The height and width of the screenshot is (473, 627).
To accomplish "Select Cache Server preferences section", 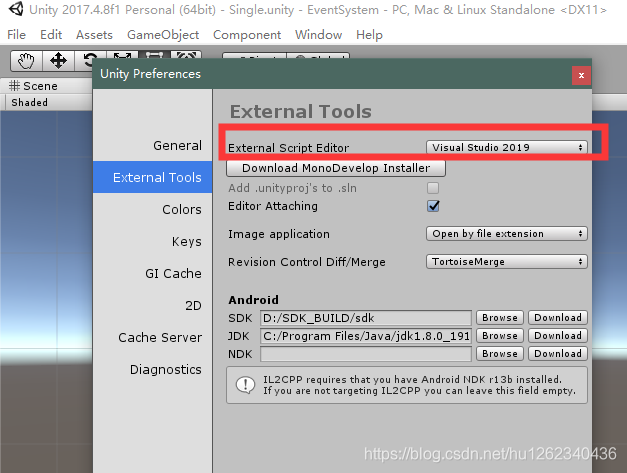I will [x=153, y=337].
